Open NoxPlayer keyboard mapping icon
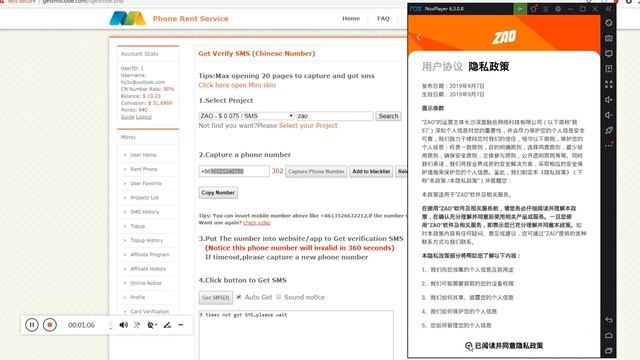Viewport: 640px width, 360px height. (x=609, y=38)
